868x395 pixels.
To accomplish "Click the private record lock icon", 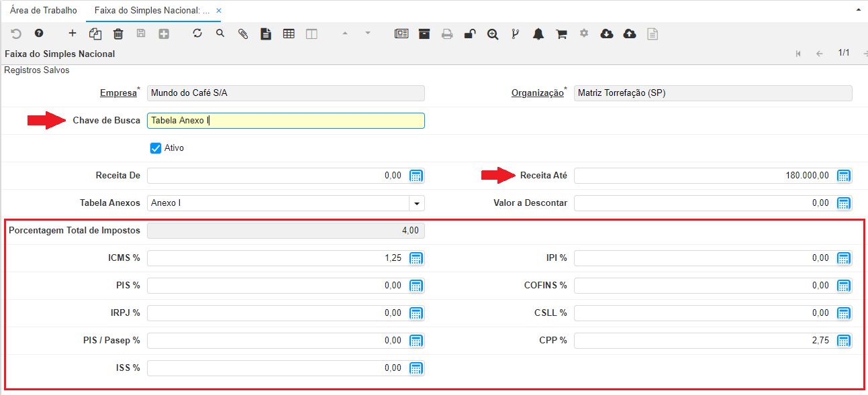I will 470,34.
